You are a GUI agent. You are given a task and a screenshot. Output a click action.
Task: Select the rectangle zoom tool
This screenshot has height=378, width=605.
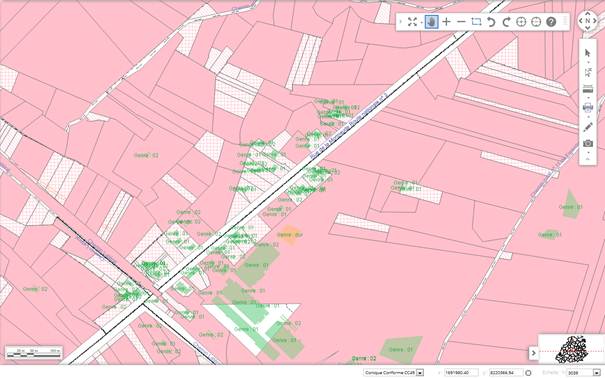pyautogui.click(x=476, y=22)
